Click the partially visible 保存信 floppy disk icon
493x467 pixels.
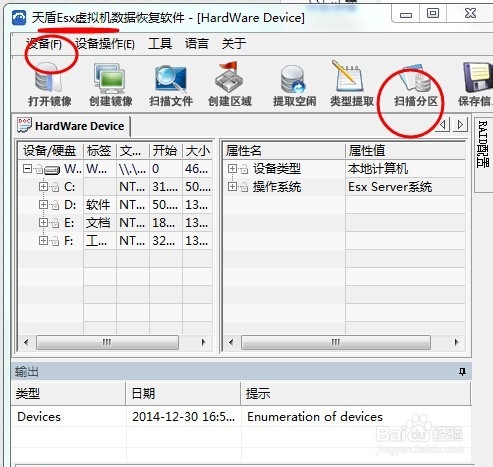tap(478, 77)
